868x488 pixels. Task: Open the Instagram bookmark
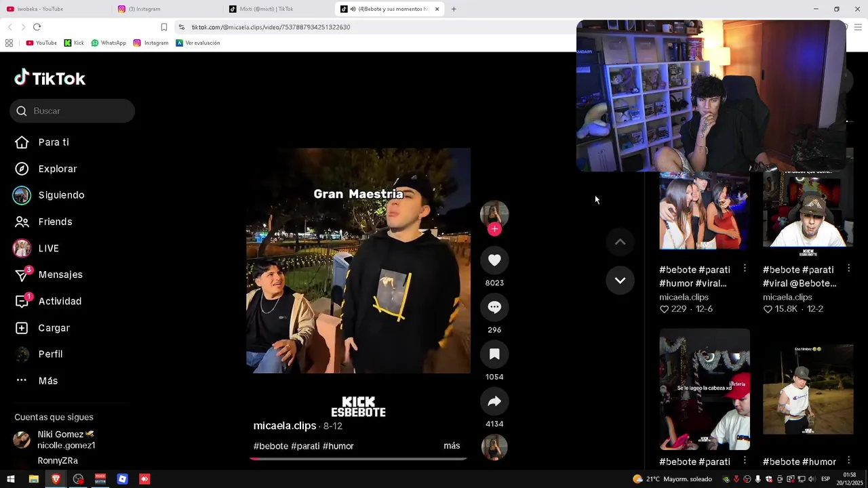151,43
